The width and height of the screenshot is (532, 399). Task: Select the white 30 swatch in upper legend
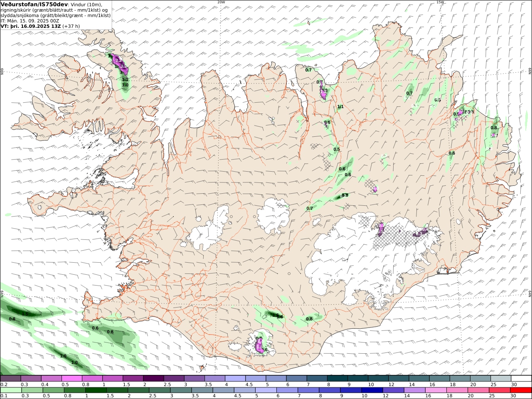coord(521,379)
